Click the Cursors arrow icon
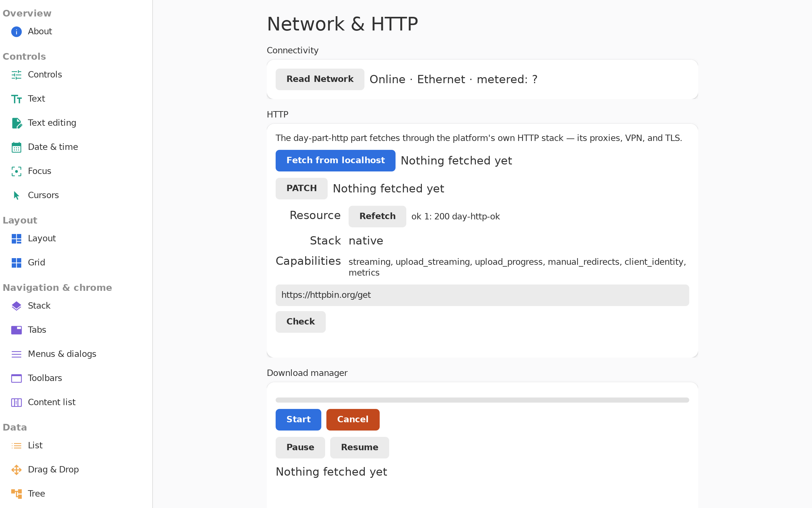This screenshot has width=812, height=508. 16,196
